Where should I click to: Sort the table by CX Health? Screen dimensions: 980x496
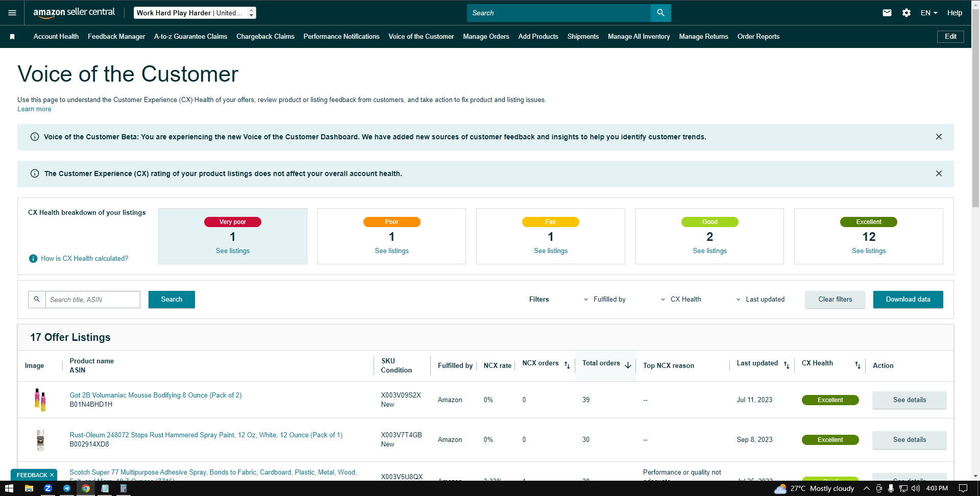click(x=857, y=365)
